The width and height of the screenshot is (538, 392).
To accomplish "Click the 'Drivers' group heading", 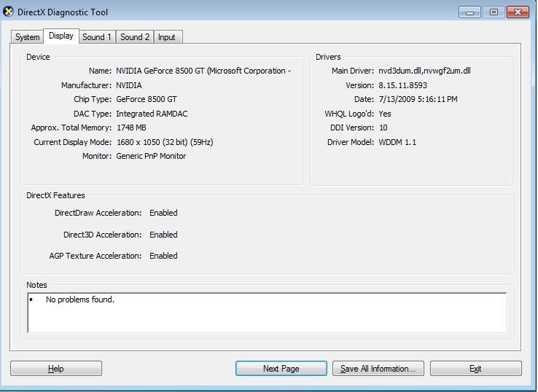I will click(x=328, y=57).
